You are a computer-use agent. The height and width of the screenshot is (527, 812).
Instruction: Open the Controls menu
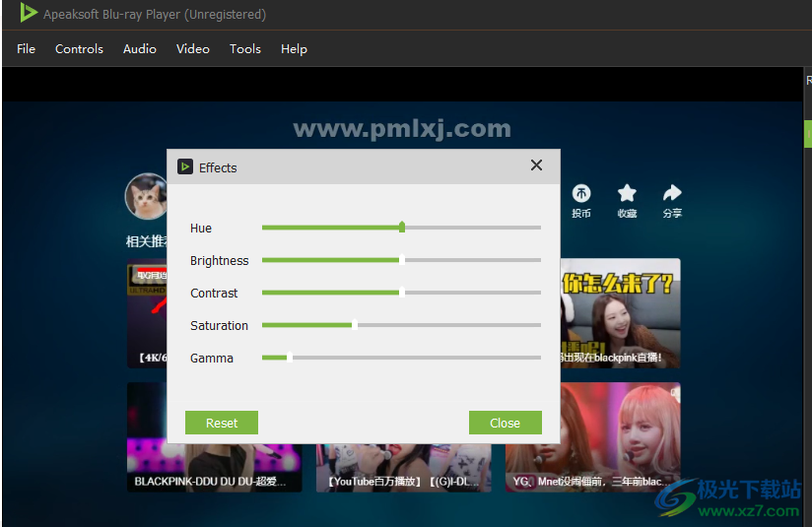click(x=79, y=48)
